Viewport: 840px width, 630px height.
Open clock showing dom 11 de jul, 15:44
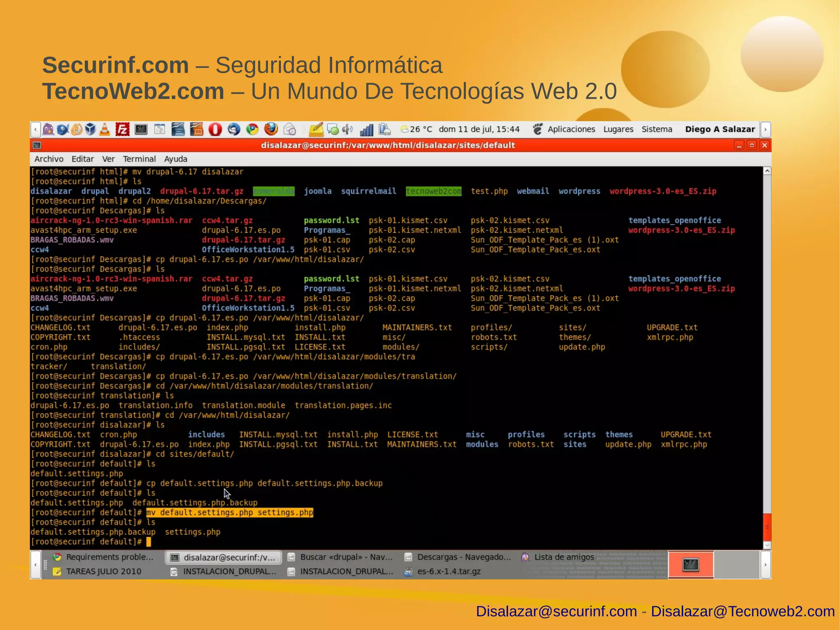(x=479, y=129)
